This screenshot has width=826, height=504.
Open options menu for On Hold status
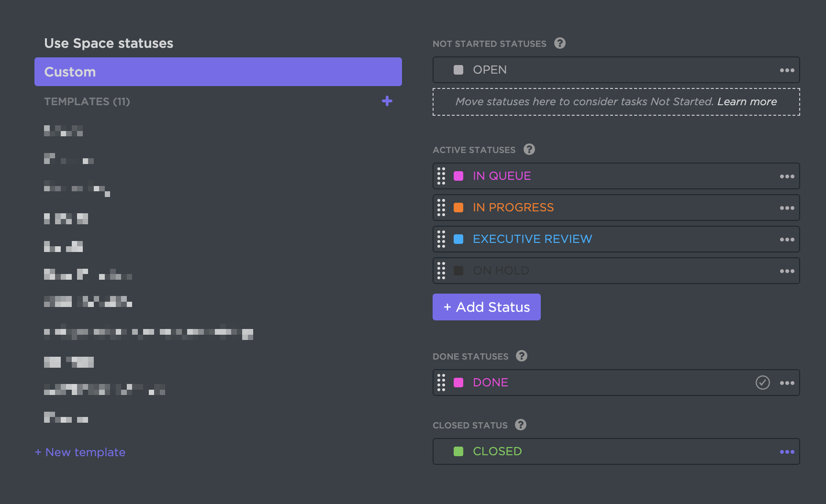click(787, 271)
